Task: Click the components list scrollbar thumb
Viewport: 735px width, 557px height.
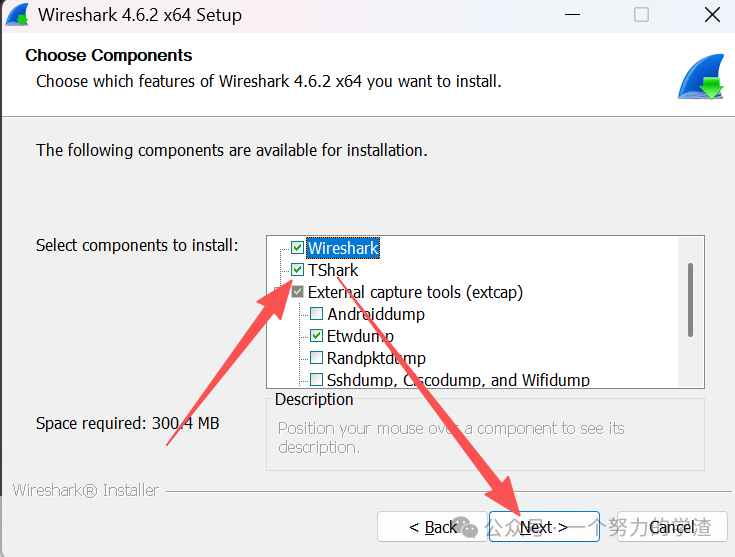Action: coord(690,300)
